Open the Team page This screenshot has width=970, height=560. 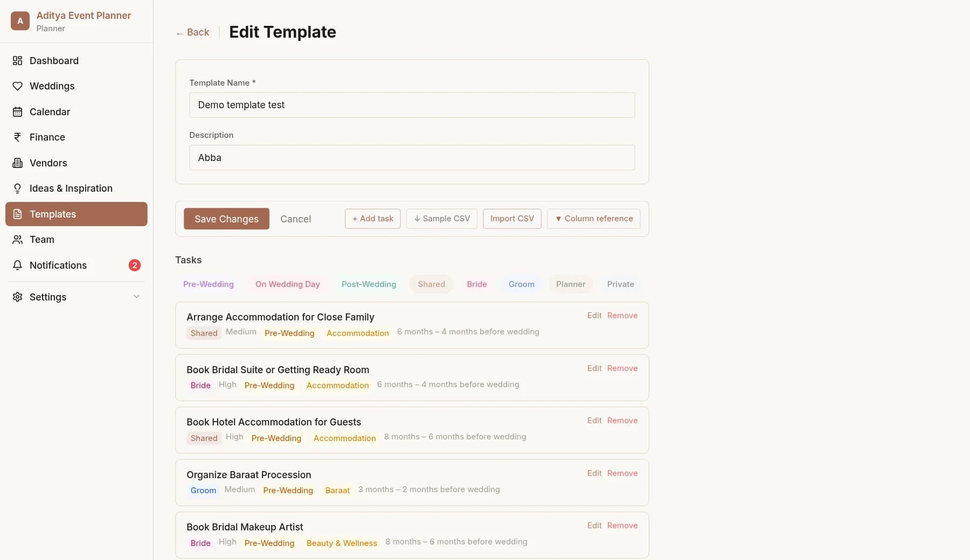(x=76, y=240)
